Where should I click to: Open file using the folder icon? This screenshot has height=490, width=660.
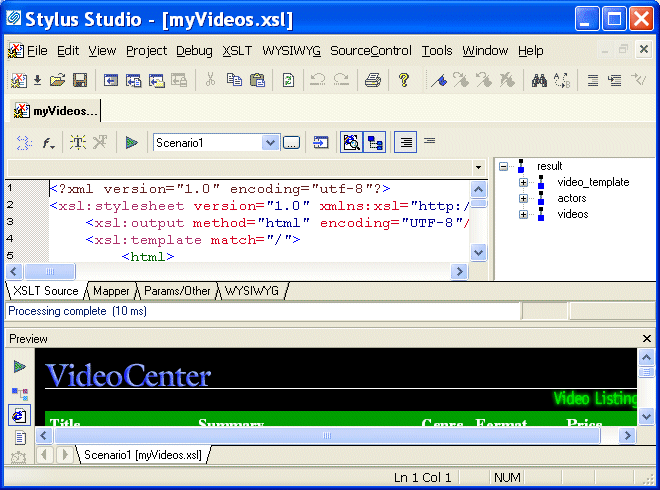click(x=58, y=81)
